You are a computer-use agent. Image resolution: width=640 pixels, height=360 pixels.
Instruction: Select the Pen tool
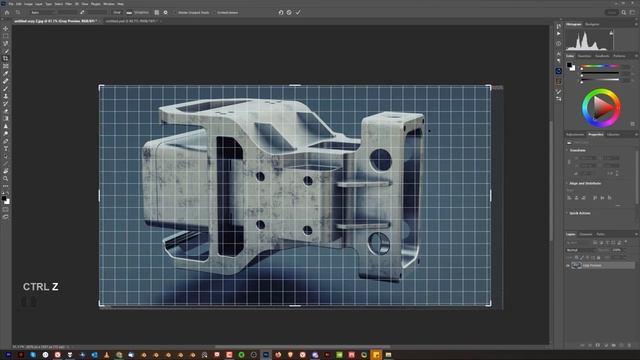6,141
